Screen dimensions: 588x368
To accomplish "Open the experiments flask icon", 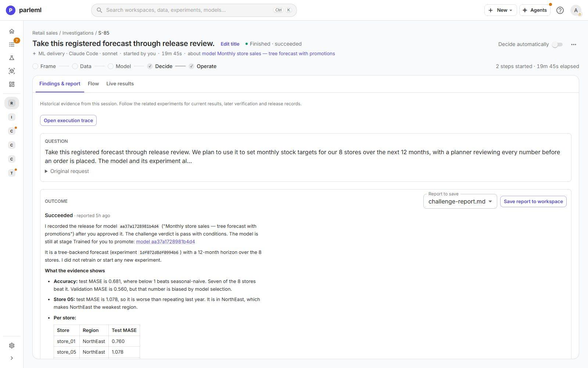I will point(12,58).
